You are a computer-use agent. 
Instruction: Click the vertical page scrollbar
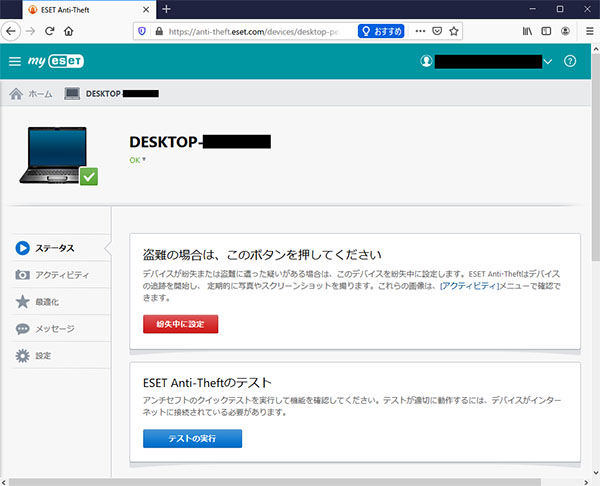(595, 157)
